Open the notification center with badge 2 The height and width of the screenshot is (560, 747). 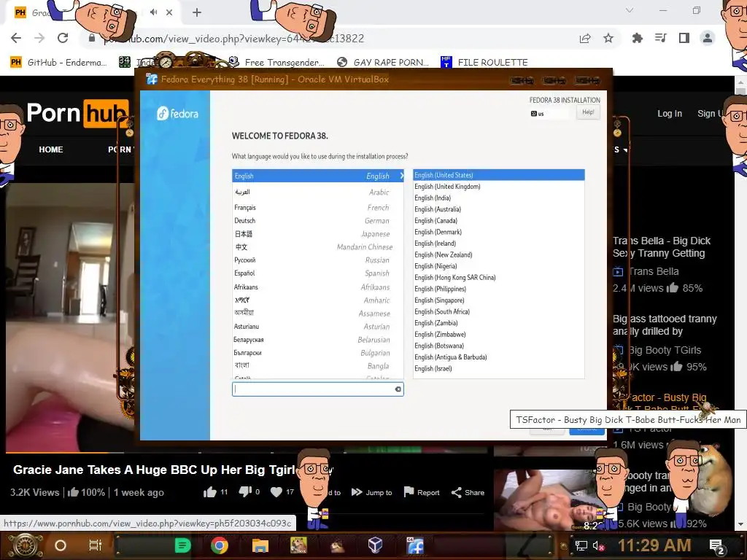(x=717, y=547)
